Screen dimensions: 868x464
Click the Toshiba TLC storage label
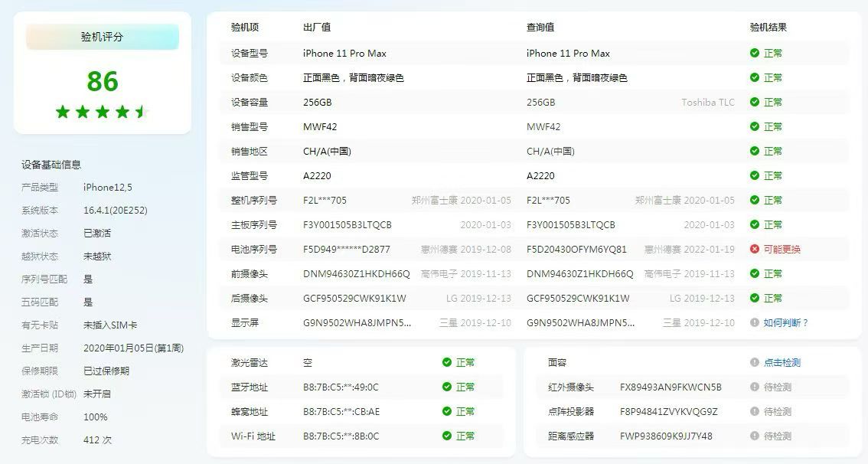pyautogui.click(x=707, y=103)
